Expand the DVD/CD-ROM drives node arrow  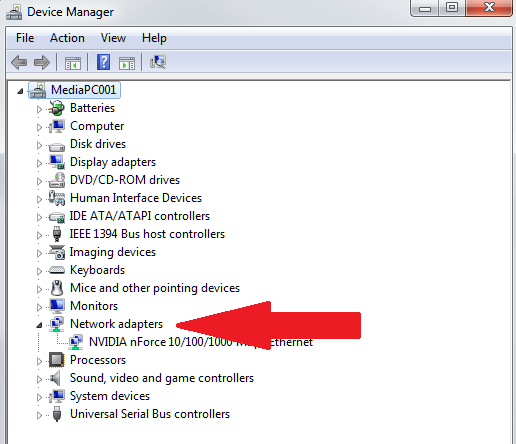pos(39,181)
